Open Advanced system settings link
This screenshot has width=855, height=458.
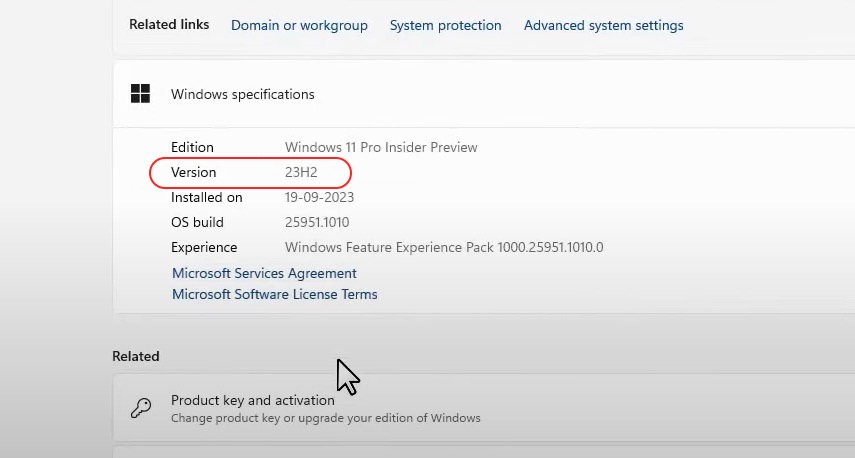coord(604,26)
